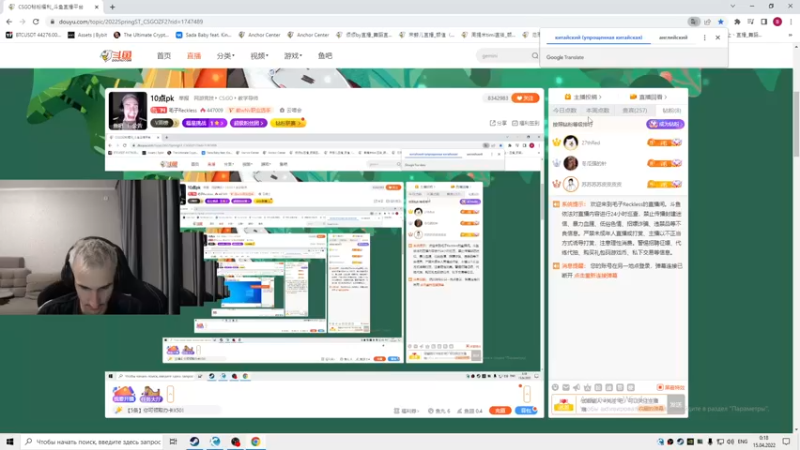This screenshot has height=450, width=800.
Task: Expand the 视频 videos dropdown
Action: point(259,56)
